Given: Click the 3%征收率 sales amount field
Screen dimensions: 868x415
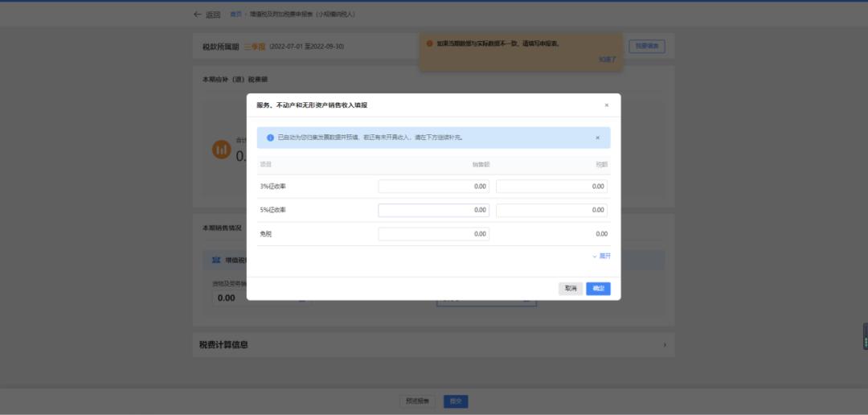Looking at the screenshot, I should [433, 187].
